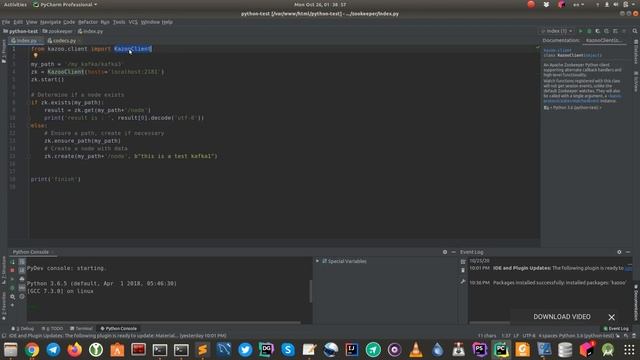Click '4 spaces' indent in status bar
The image size is (640, 360).
pos(549,336)
